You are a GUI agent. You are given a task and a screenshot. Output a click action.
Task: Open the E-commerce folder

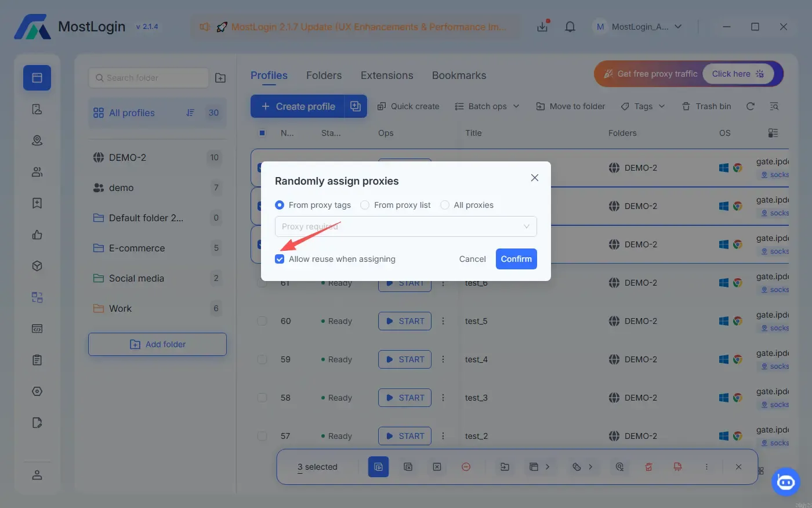tap(157, 248)
